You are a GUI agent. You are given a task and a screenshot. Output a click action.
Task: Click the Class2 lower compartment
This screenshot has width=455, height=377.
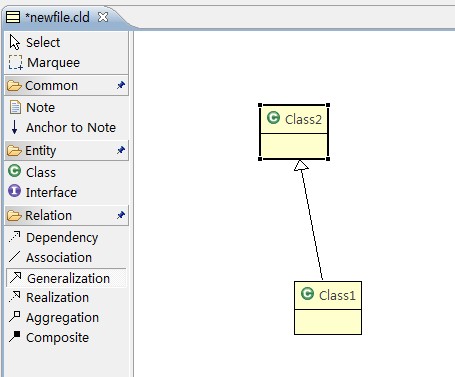(x=294, y=146)
